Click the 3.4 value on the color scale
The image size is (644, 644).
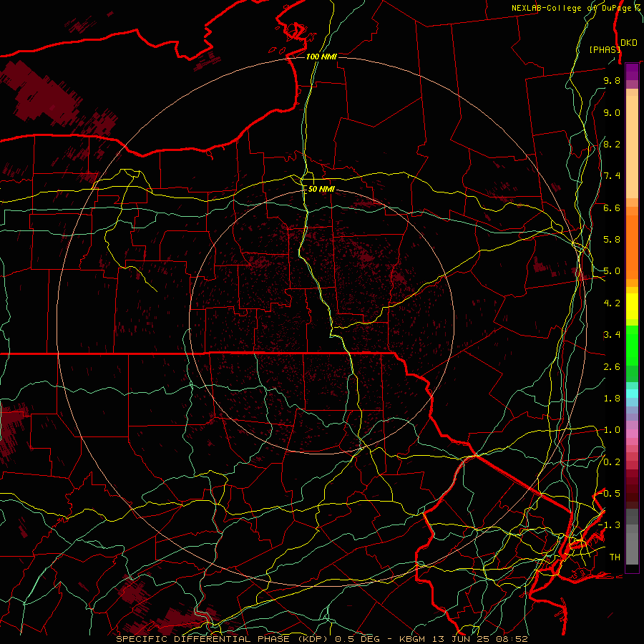point(612,335)
